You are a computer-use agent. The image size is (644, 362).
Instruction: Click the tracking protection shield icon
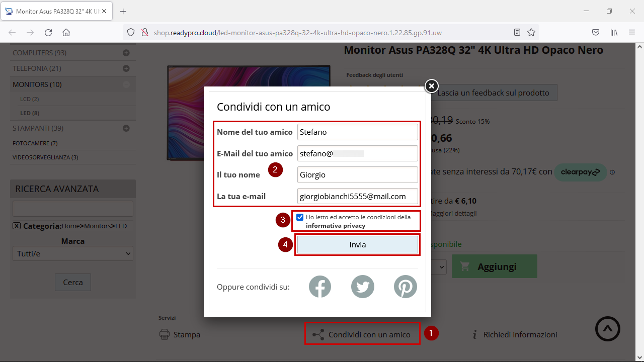pos(131,33)
